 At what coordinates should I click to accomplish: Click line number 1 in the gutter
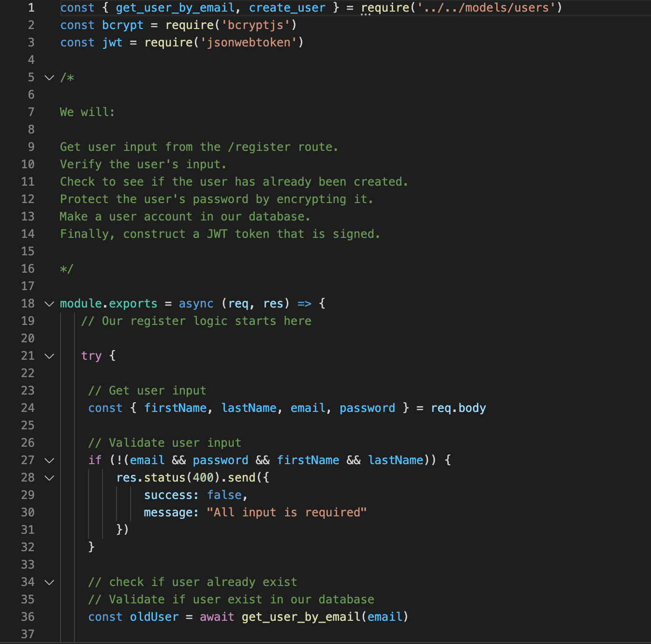tap(31, 8)
